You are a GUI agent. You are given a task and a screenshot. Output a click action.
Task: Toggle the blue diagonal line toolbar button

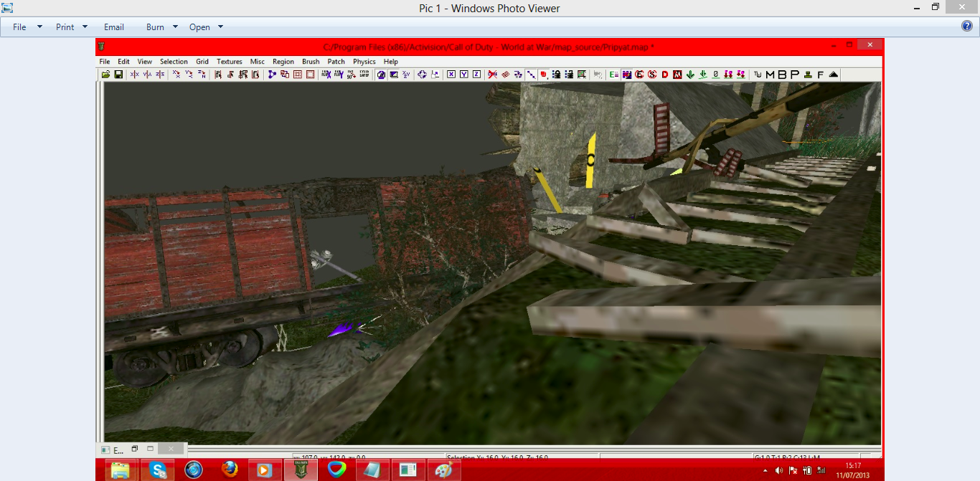click(531, 75)
